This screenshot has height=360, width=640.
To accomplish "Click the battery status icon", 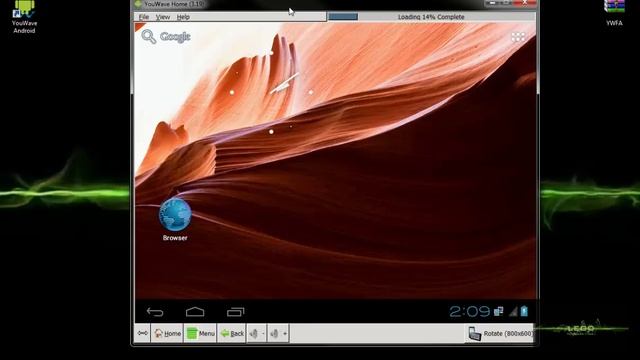I will click(x=524, y=311).
